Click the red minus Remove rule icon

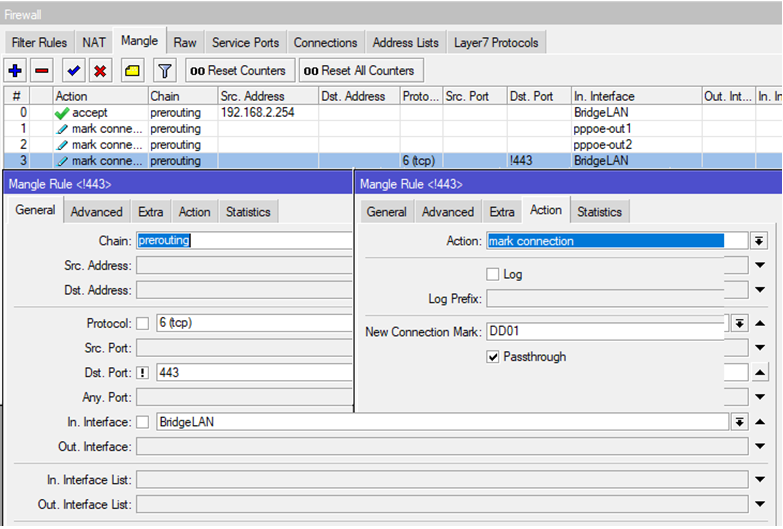42,71
